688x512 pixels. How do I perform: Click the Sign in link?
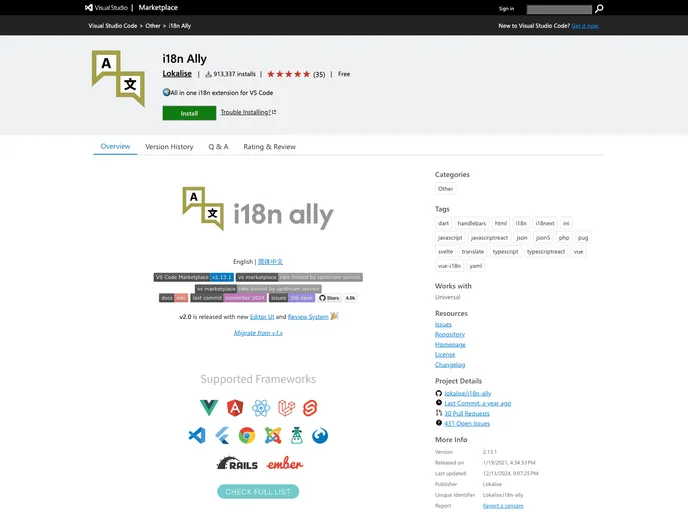506,8
